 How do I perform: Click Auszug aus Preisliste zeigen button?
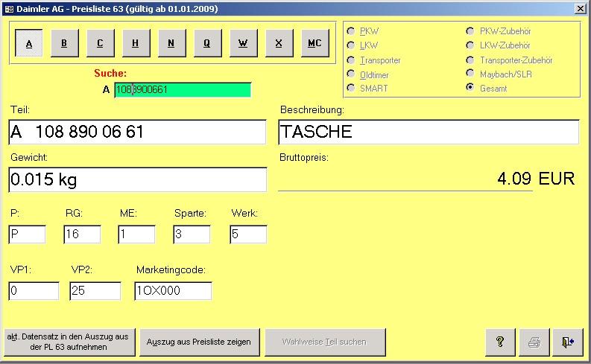(200, 342)
